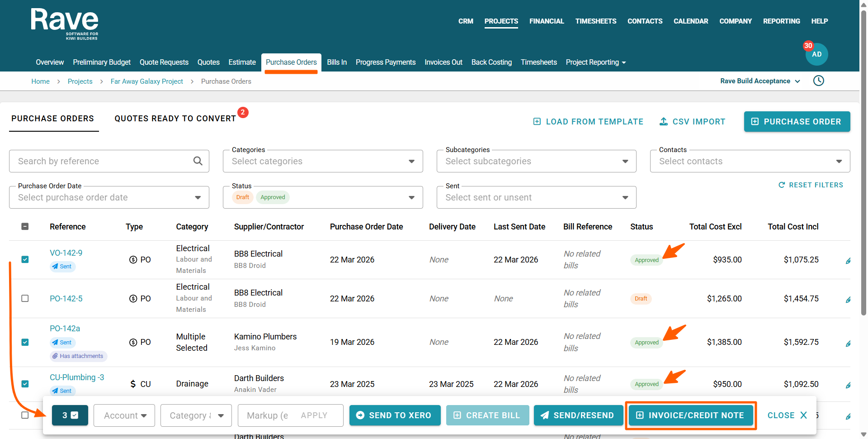The height and width of the screenshot is (439, 868).
Task: Check the PO-142-5 row checkbox
Action: (25, 298)
